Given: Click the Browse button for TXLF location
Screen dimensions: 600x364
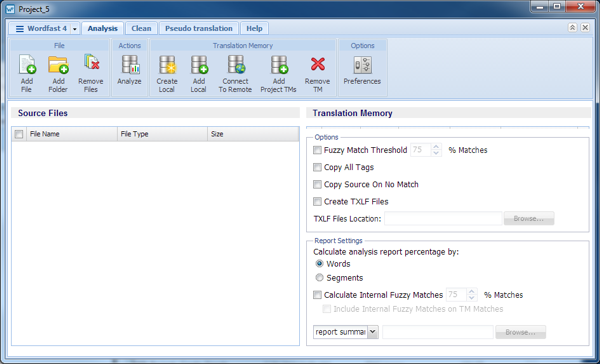Looking at the screenshot, I should [529, 219].
